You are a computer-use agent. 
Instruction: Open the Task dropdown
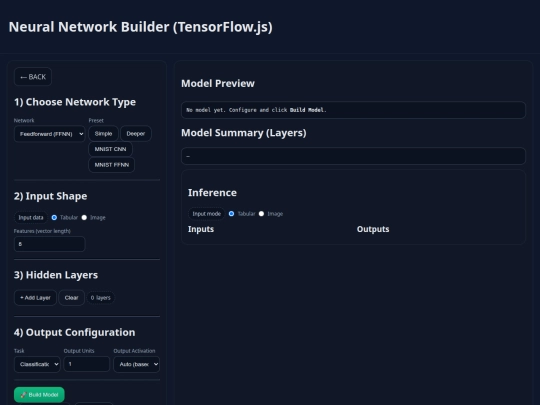37,364
